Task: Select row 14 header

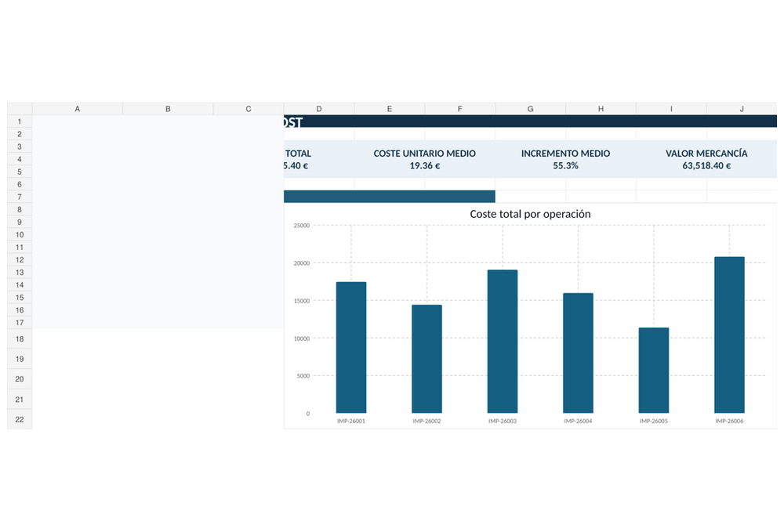Action: coord(20,284)
